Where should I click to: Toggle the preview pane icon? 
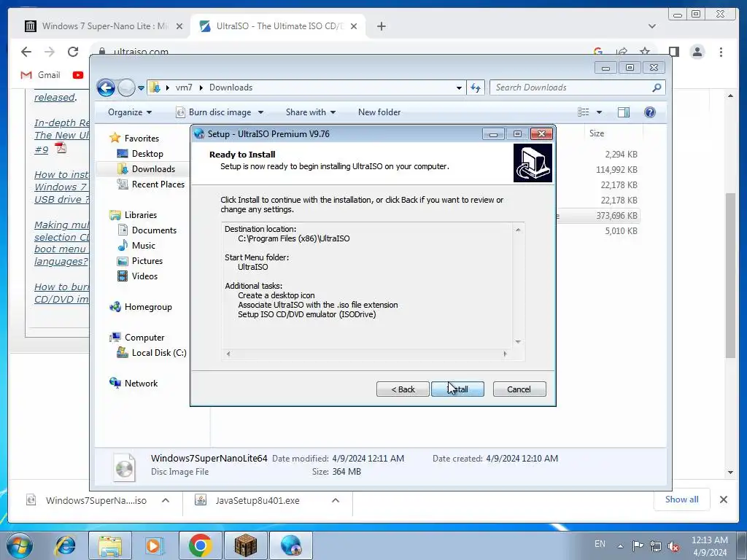623,112
